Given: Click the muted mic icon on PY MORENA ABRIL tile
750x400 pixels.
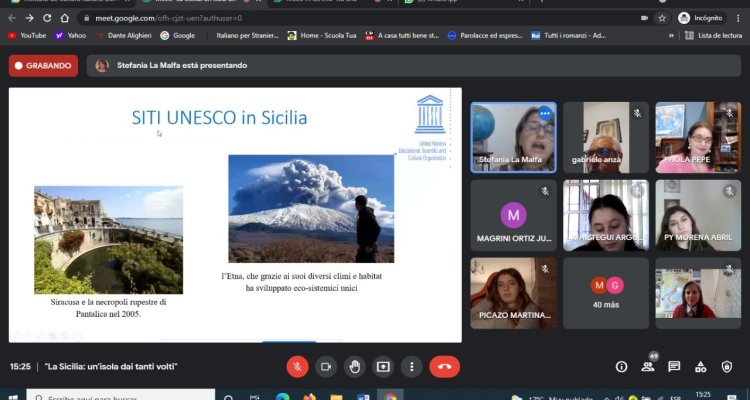Looking at the screenshot, I should pyautogui.click(x=729, y=191).
